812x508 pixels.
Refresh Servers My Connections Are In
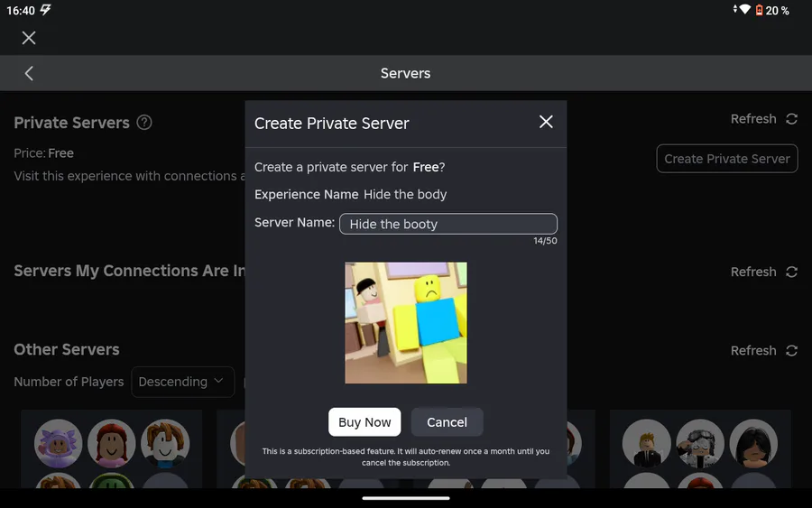point(753,272)
